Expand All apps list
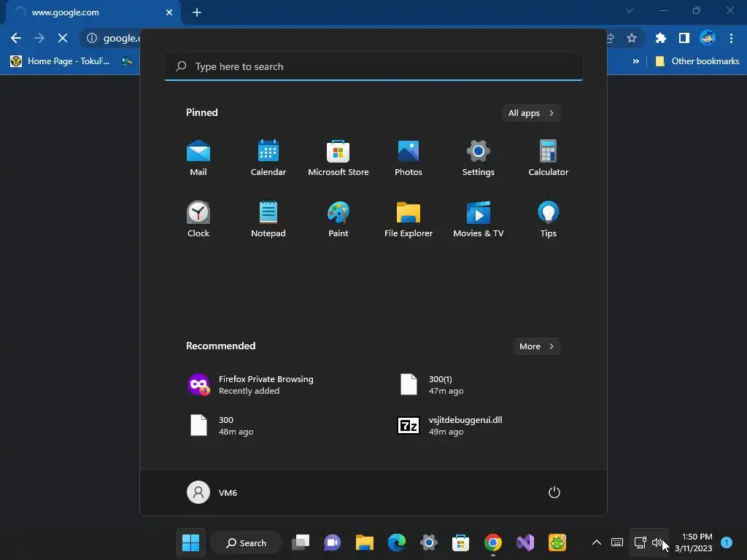The width and height of the screenshot is (747, 560). (531, 113)
